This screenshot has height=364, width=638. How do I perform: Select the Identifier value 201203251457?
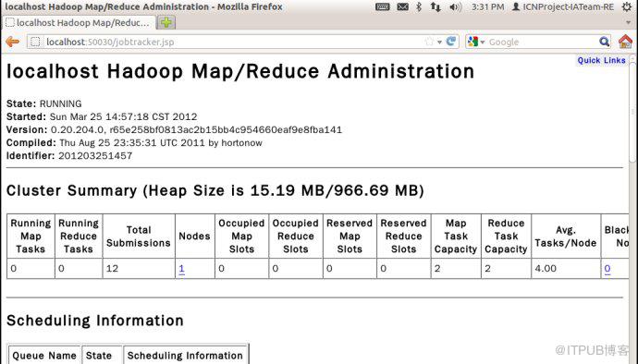click(x=95, y=156)
